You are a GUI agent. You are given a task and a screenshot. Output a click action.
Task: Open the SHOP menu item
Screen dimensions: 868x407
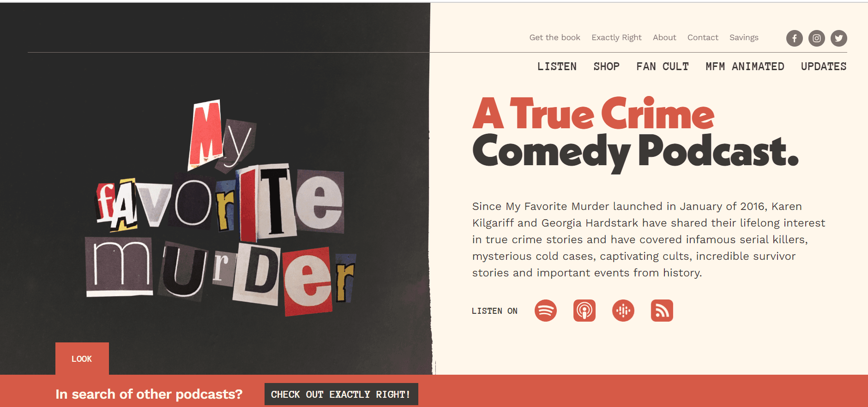coord(606,66)
